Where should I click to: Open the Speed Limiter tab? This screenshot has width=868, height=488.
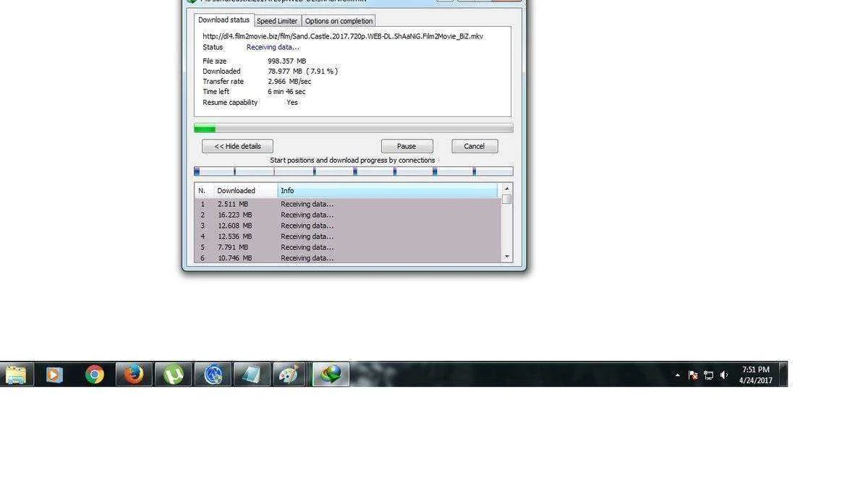tap(277, 21)
